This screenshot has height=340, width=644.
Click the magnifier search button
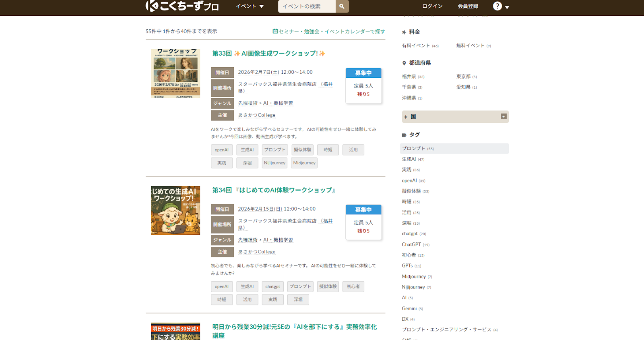point(342,6)
